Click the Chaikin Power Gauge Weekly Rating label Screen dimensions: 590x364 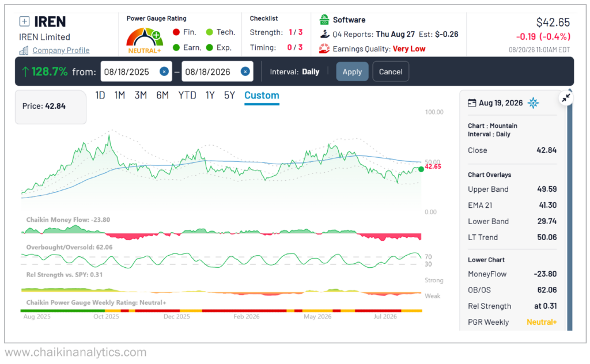96,303
